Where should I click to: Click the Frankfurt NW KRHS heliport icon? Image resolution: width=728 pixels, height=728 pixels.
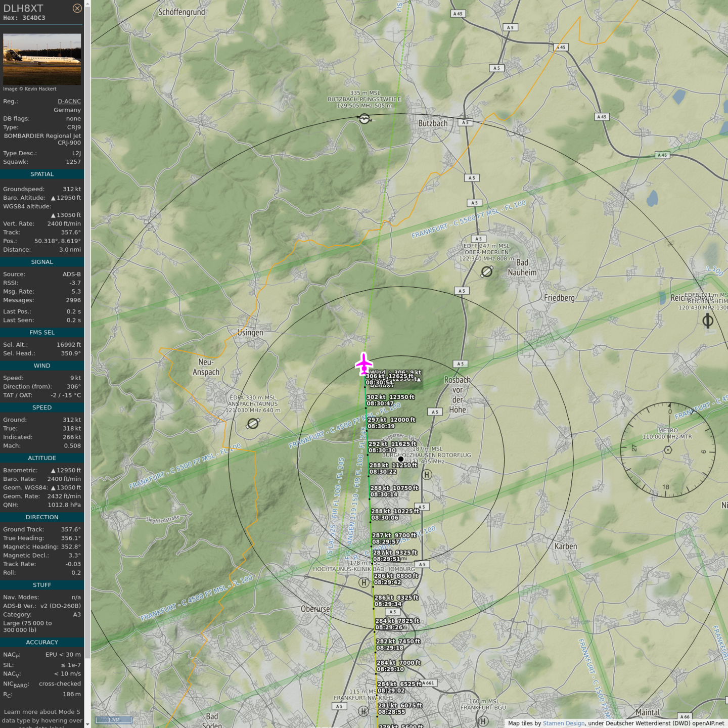363,711
